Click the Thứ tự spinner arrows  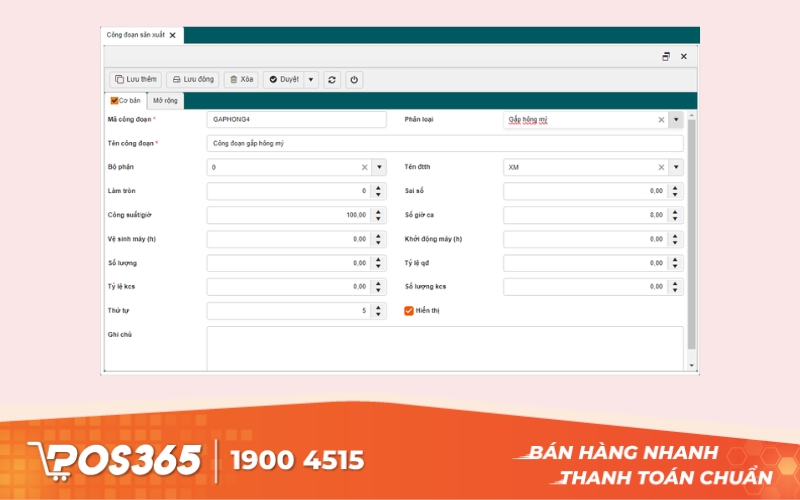[378, 311]
